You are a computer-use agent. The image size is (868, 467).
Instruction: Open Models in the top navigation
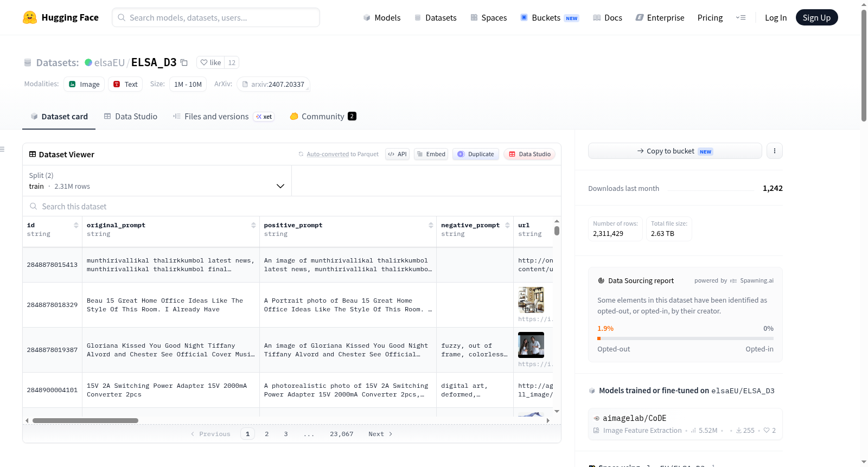tap(382, 17)
